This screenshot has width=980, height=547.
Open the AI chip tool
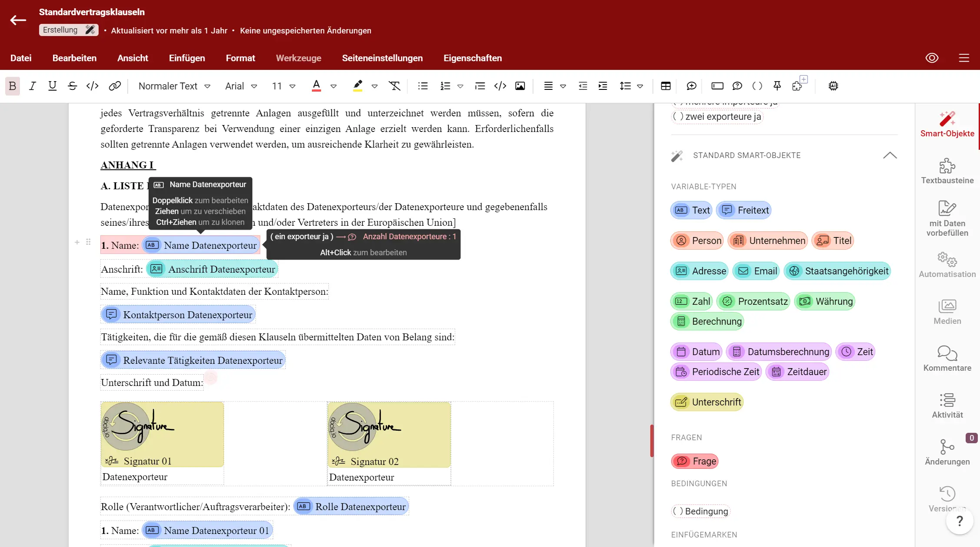click(x=833, y=86)
